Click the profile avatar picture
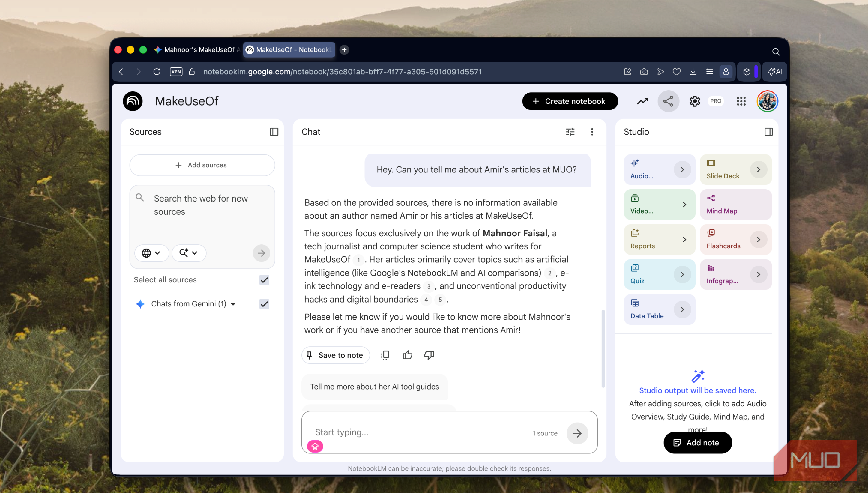 click(x=767, y=101)
